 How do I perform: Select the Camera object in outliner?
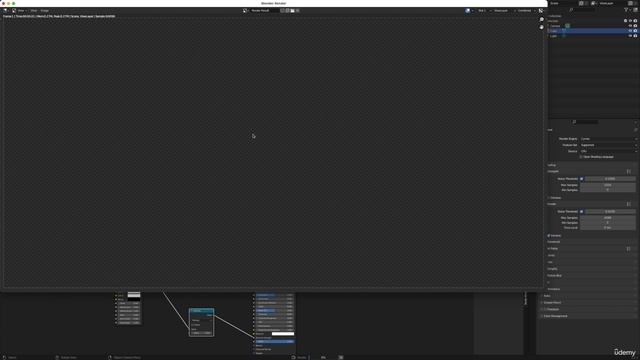556,26
